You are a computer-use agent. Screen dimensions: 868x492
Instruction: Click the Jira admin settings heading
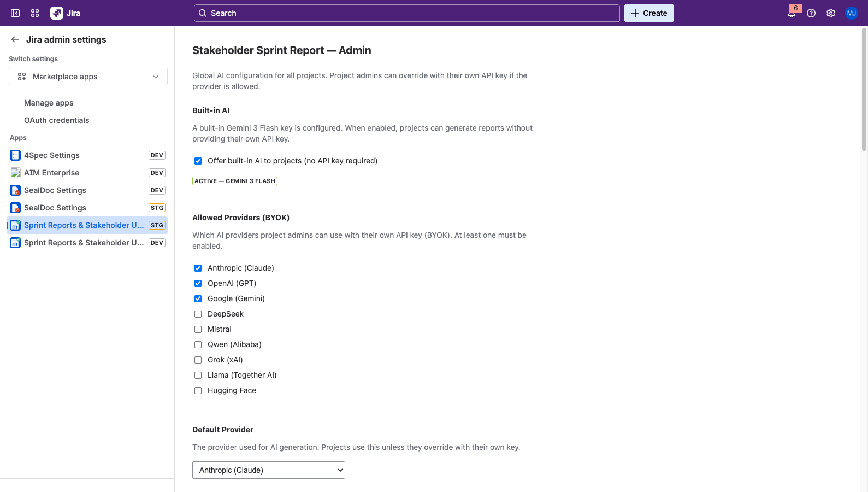coord(66,39)
